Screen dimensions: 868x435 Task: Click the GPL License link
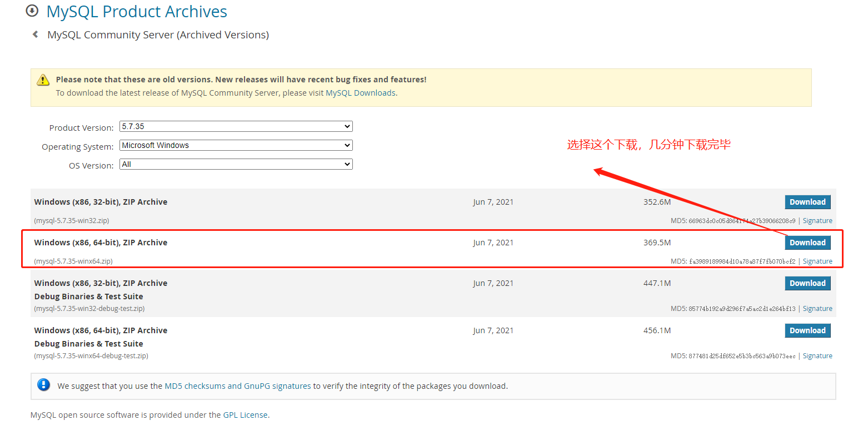pyautogui.click(x=246, y=414)
